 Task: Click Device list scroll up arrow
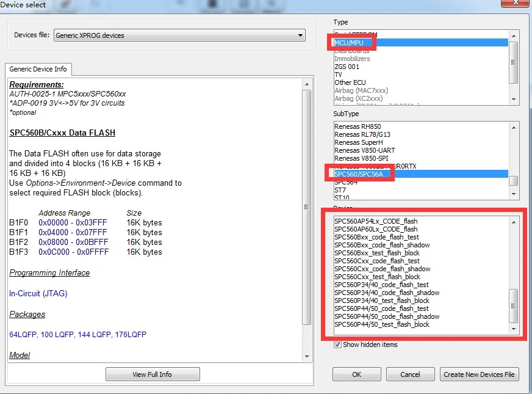point(514,222)
